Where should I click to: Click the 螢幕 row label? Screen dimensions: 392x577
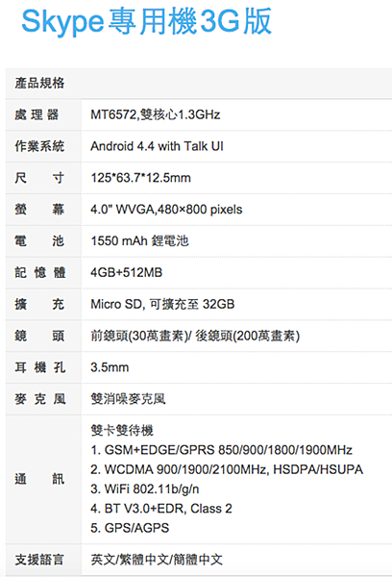tap(39, 210)
